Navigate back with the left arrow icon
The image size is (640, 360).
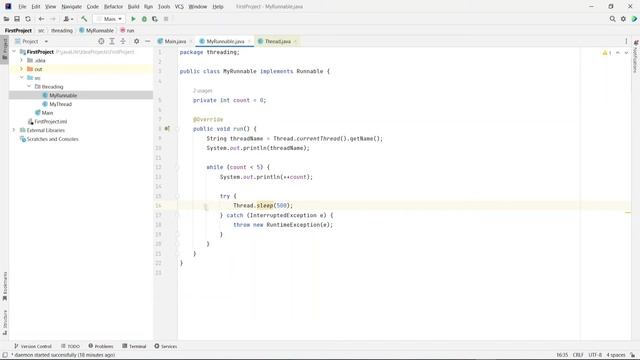(x=41, y=19)
